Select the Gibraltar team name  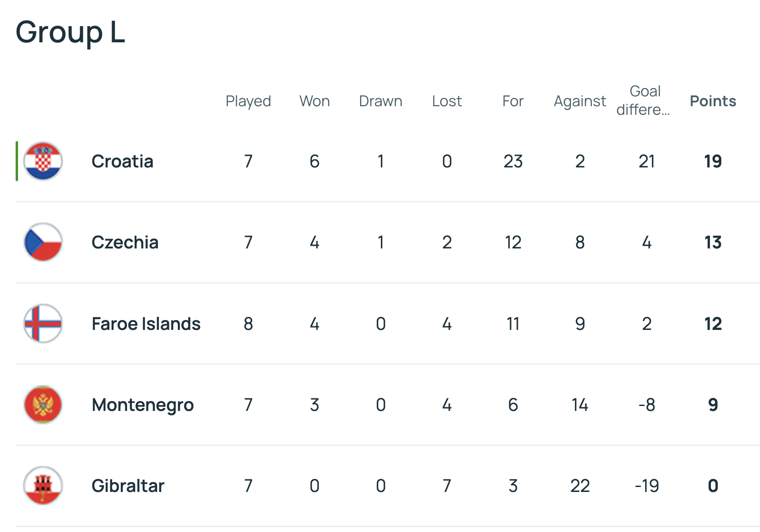click(128, 486)
